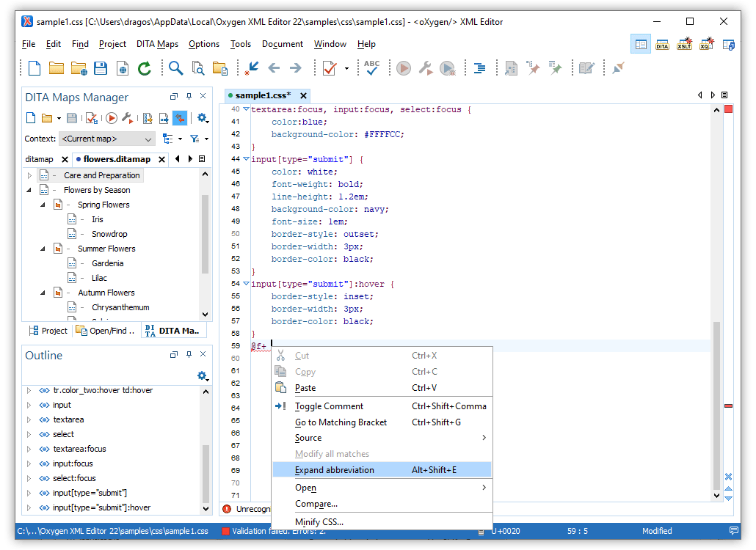Pin the Outline panel
Viewport: 756px width, 550px height.
pos(189,354)
